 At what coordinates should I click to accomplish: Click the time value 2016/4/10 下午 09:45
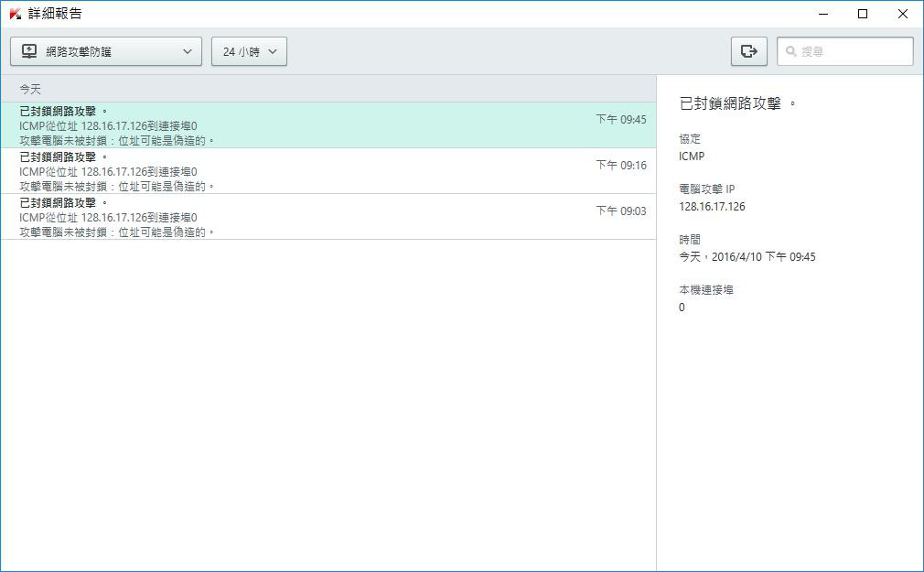(x=747, y=256)
